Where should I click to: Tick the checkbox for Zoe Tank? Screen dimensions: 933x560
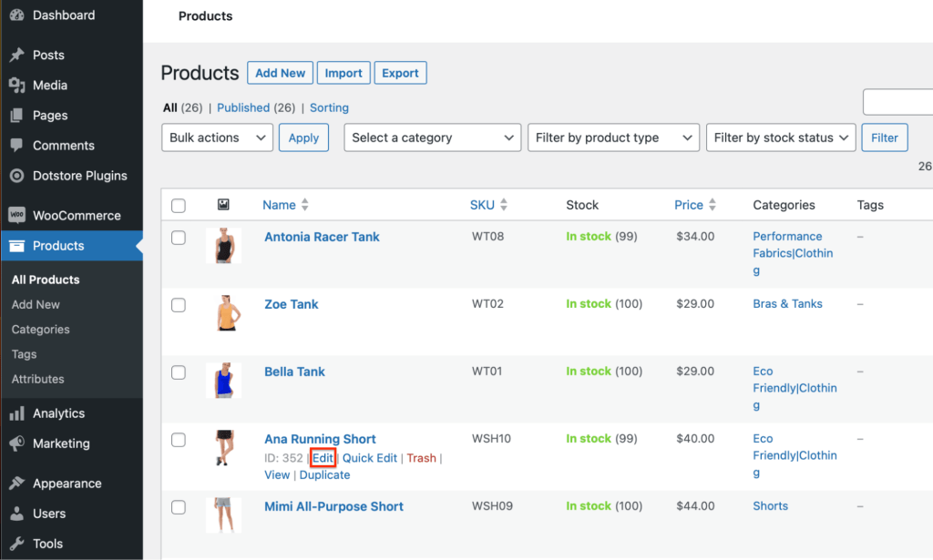[x=179, y=305]
